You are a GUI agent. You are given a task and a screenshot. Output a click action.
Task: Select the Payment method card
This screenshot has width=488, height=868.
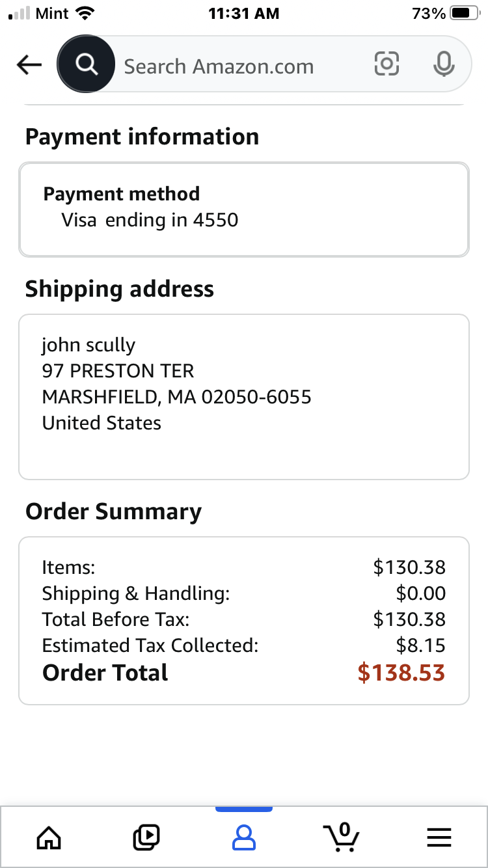244,210
